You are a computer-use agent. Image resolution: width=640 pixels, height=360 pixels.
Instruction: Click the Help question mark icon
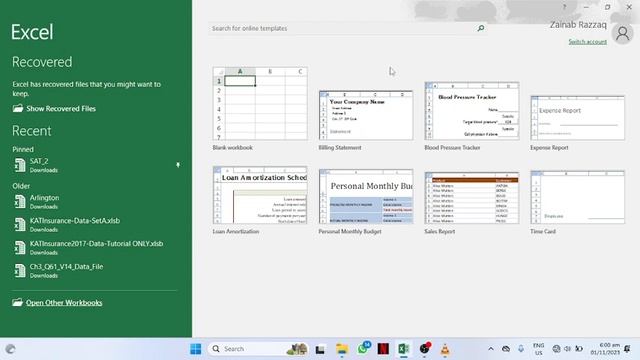[564, 7]
